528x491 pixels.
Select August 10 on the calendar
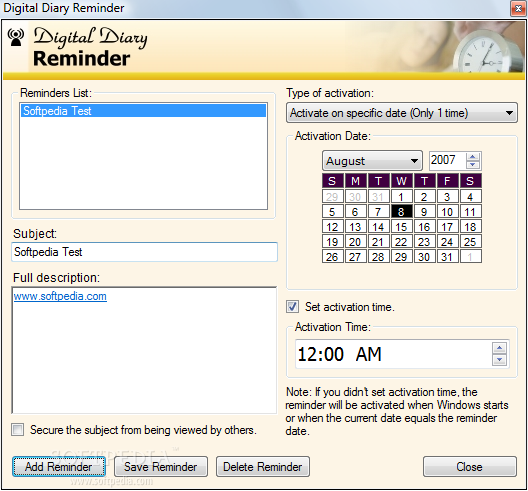pos(447,211)
